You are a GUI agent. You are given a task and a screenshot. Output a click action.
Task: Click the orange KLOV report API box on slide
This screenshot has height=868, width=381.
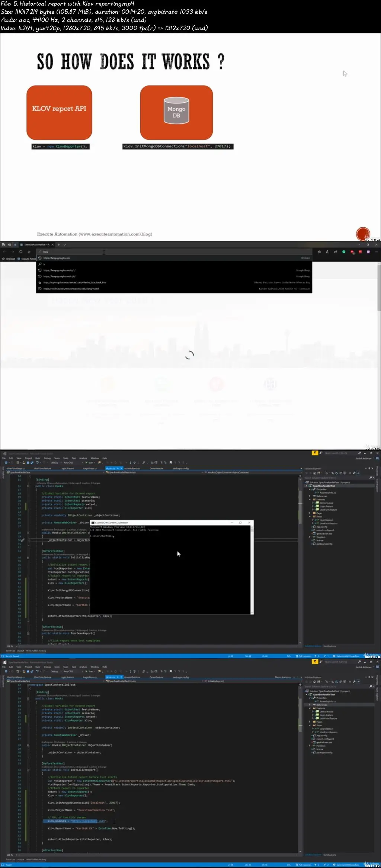pos(59,112)
